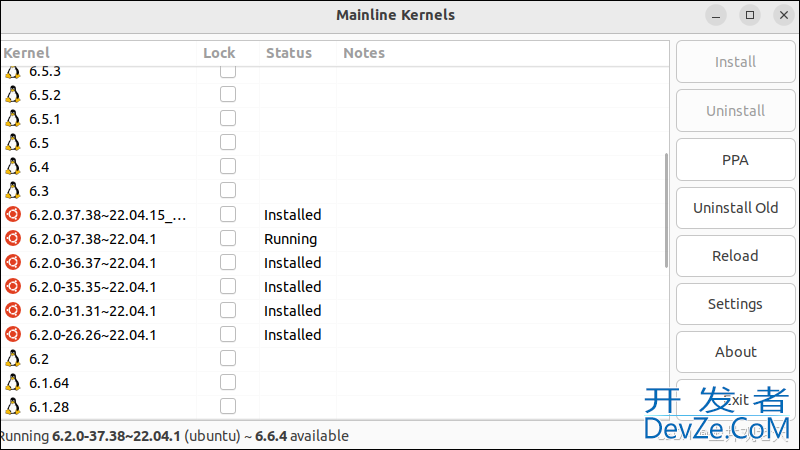Sort by the Status column header
The width and height of the screenshot is (800, 450).
298,53
